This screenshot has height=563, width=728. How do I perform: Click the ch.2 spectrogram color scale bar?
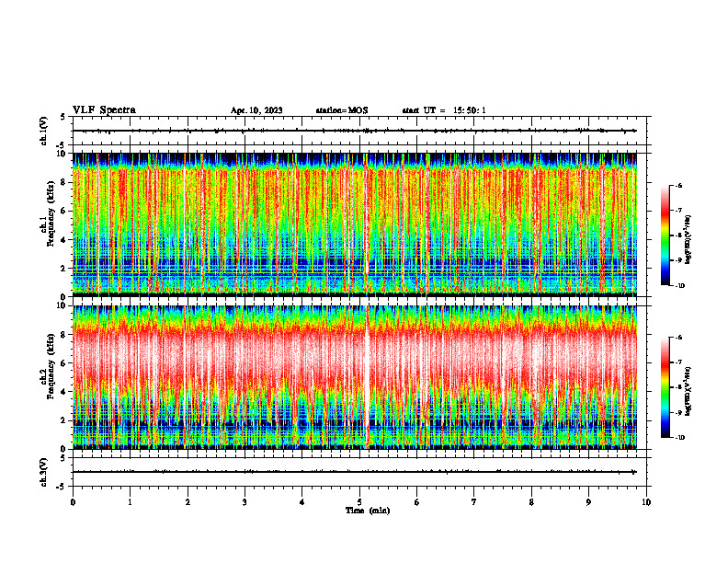point(665,387)
